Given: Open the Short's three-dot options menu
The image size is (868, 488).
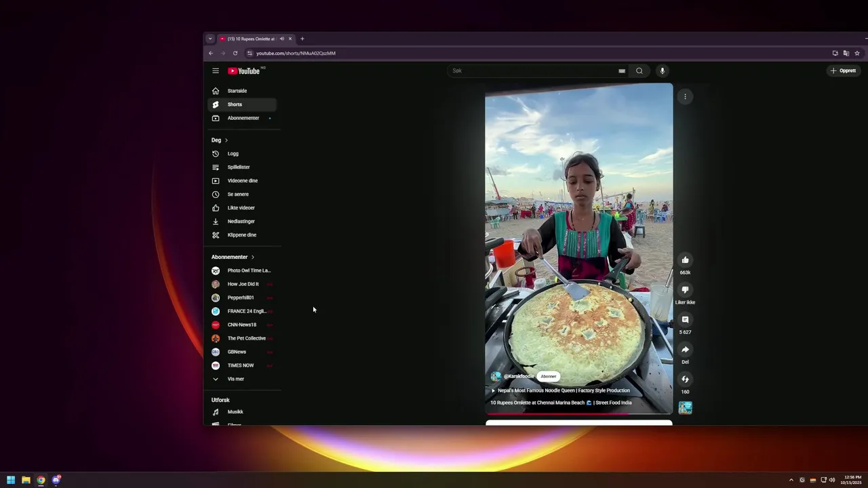Looking at the screenshot, I should click(x=685, y=96).
